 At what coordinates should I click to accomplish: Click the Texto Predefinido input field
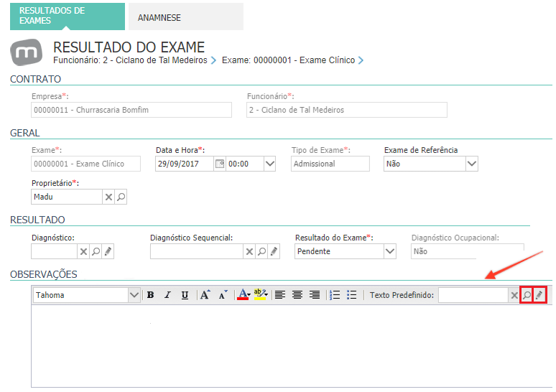(x=473, y=295)
